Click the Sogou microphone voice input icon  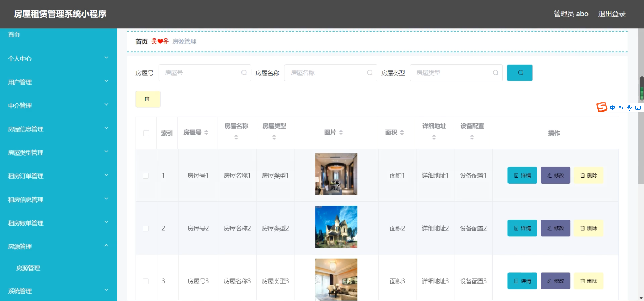click(629, 107)
